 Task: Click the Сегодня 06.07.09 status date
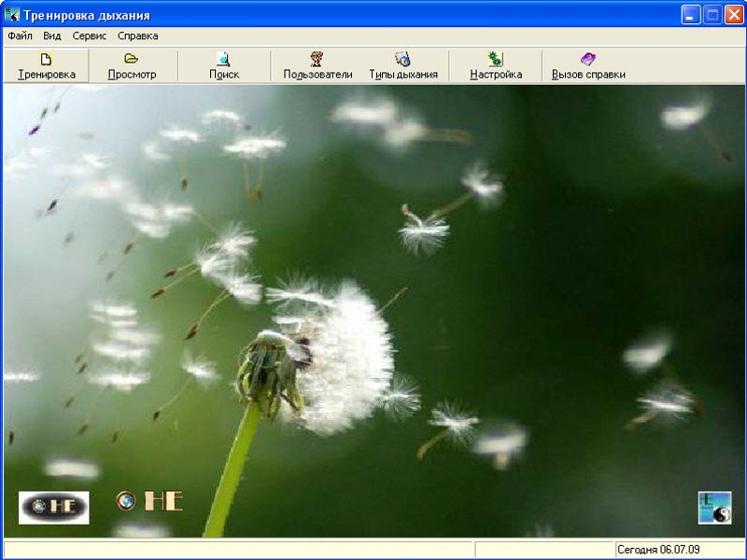coord(658,550)
